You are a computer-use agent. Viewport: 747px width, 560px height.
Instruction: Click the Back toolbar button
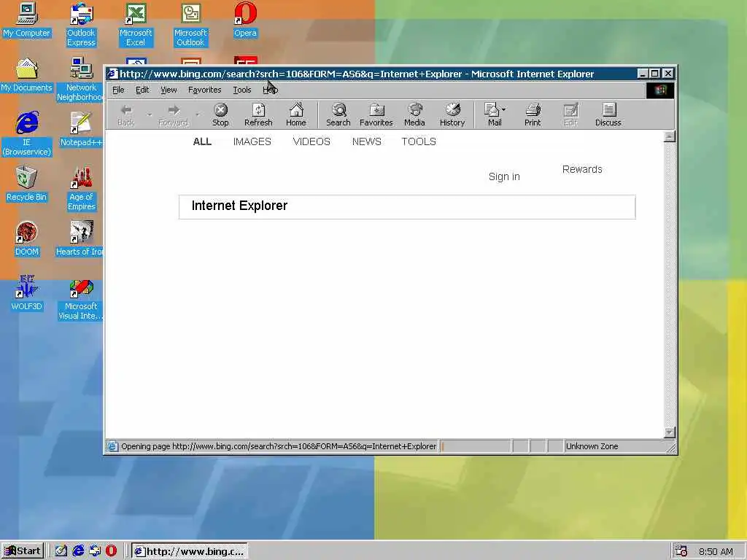tap(125, 114)
